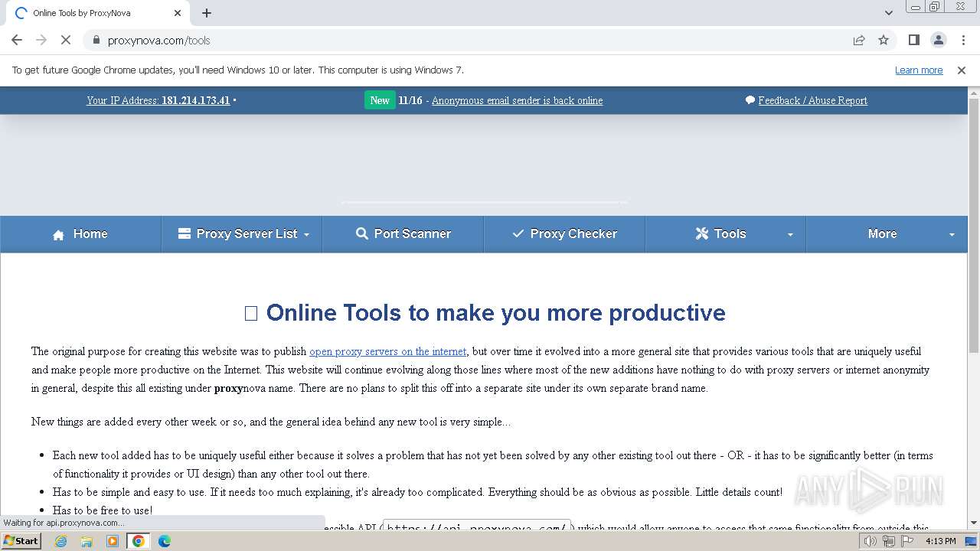Click the checkmark icon beside Proxy Checker
The image size is (980, 551).
pyautogui.click(x=518, y=234)
